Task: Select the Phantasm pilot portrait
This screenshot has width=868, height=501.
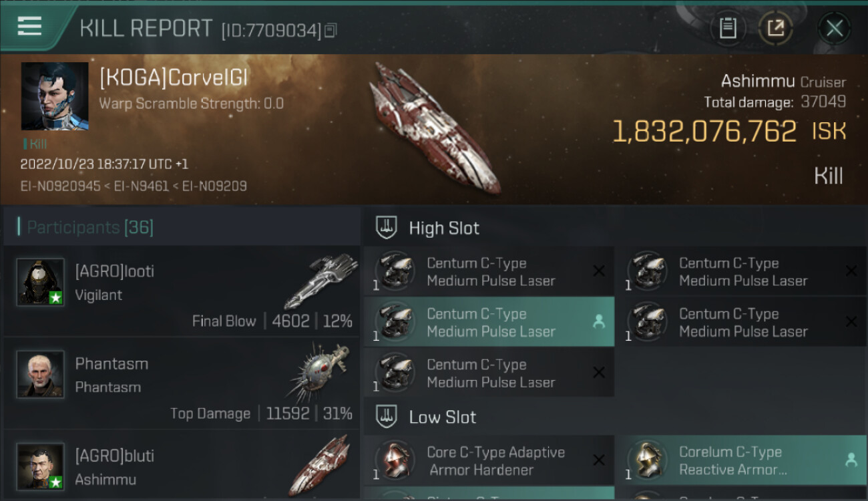Action: [x=41, y=374]
